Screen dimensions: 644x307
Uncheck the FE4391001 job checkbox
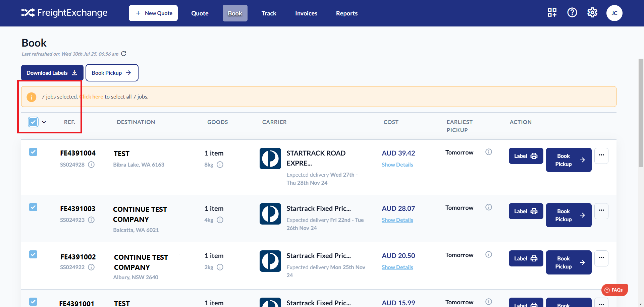[x=33, y=302]
